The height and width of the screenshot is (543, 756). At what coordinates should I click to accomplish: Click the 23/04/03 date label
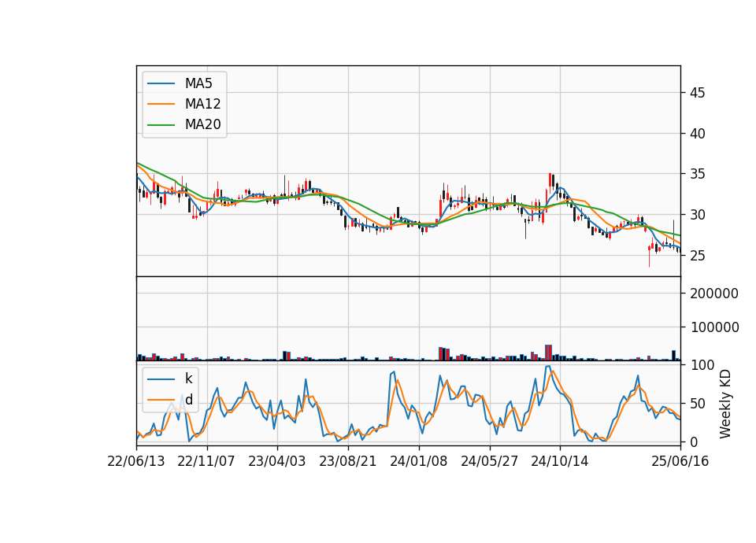click(x=276, y=461)
